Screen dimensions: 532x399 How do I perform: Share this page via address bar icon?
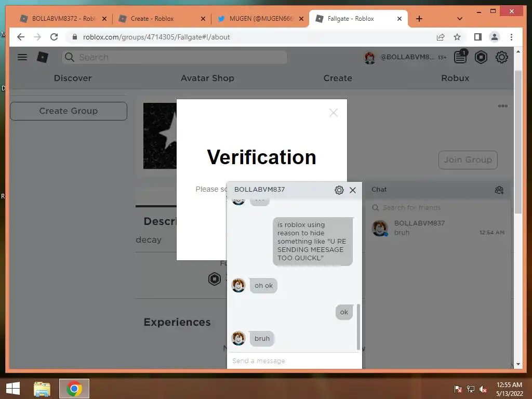(x=441, y=37)
